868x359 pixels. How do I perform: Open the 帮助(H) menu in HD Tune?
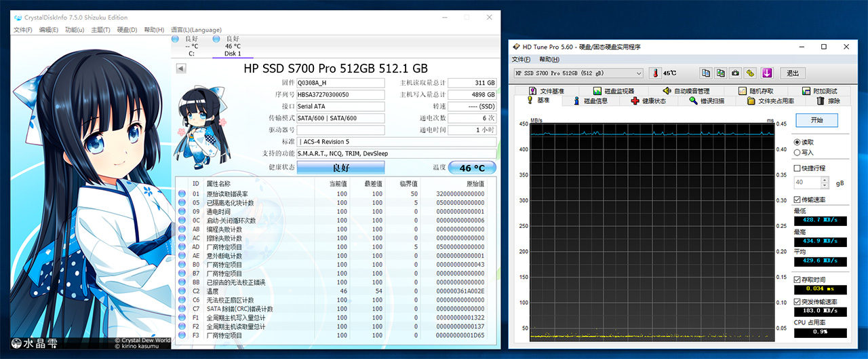pyautogui.click(x=550, y=60)
